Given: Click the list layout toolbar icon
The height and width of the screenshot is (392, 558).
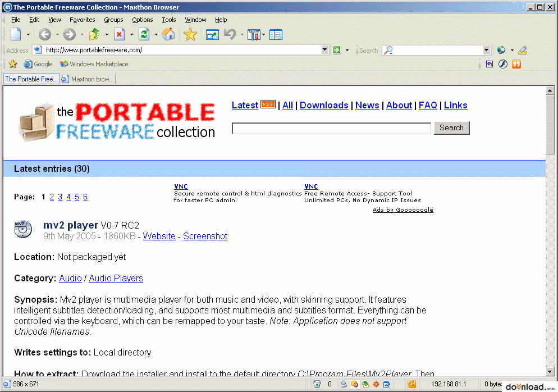Looking at the screenshot, I should (276, 34).
